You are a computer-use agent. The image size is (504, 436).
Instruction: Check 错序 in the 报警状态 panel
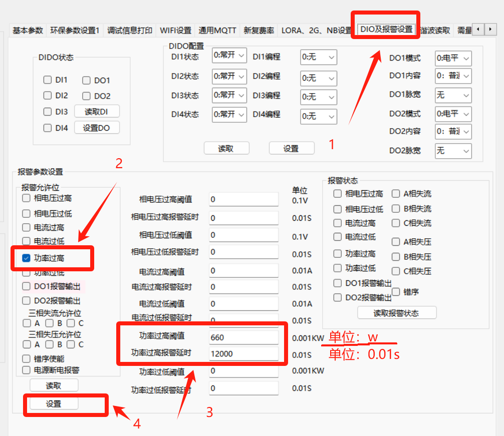[x=396, y=291]
